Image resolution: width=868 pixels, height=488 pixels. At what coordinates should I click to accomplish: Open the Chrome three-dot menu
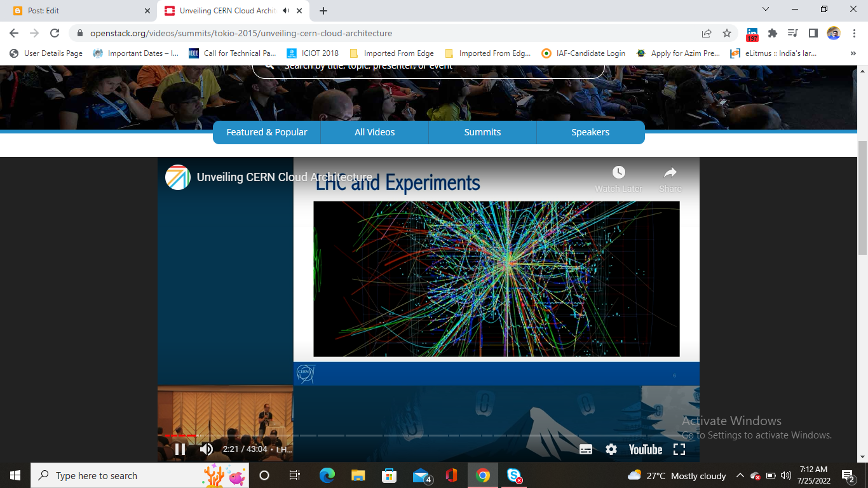pos(853,33)
